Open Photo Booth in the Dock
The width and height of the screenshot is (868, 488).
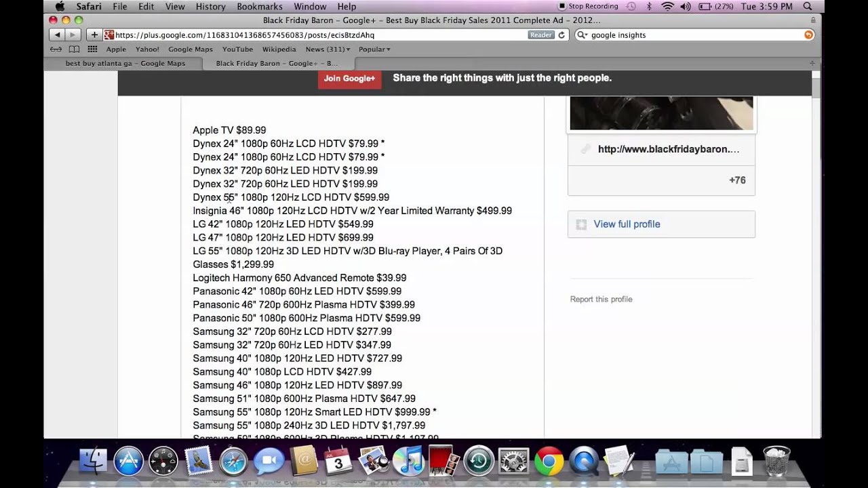(x=443, y=462)
